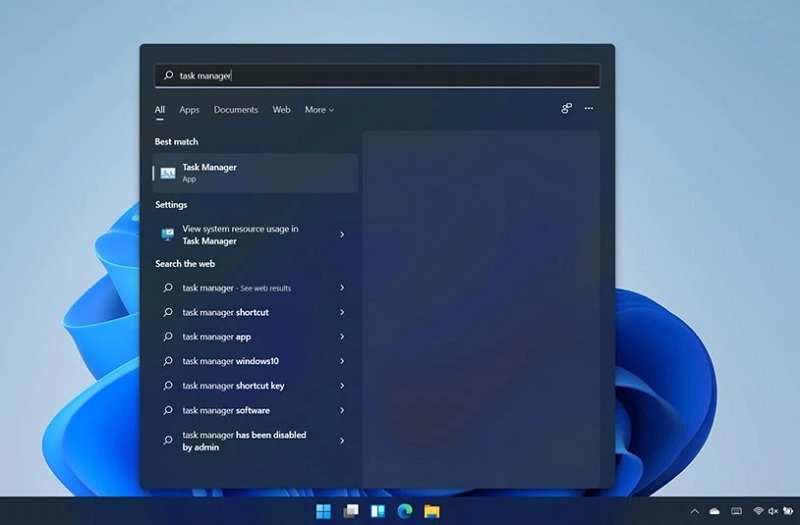The width and height of the screenshot is (800, 525).
Task: Expand chevron for 'task manager windows10' suggestion
Action: (342, 361)
